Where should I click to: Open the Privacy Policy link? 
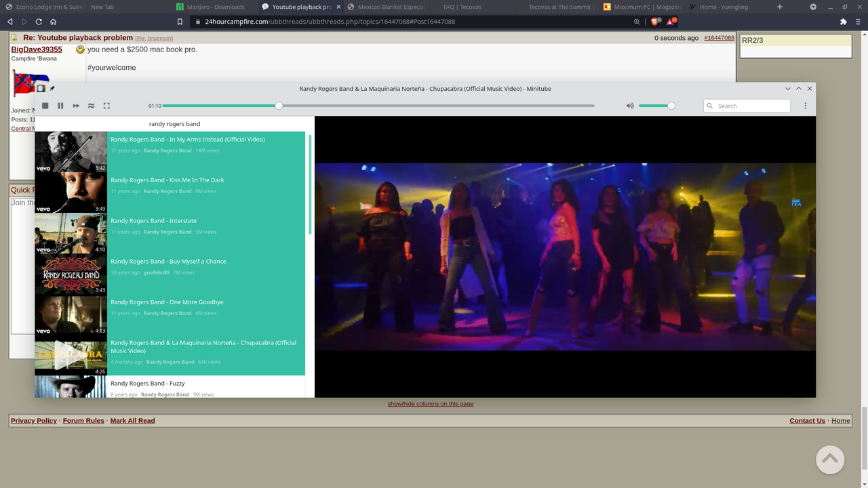(34, 421)
